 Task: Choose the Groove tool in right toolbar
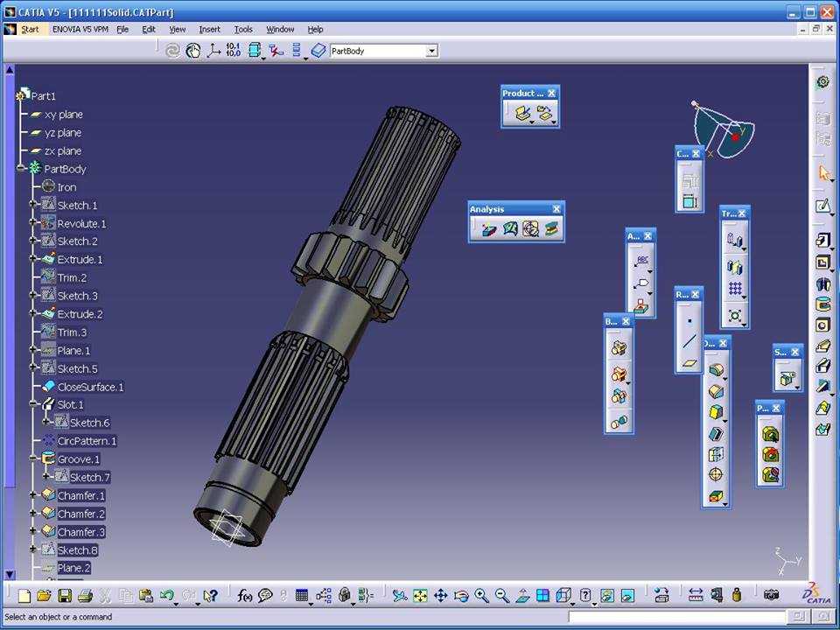tap(823, 304)
